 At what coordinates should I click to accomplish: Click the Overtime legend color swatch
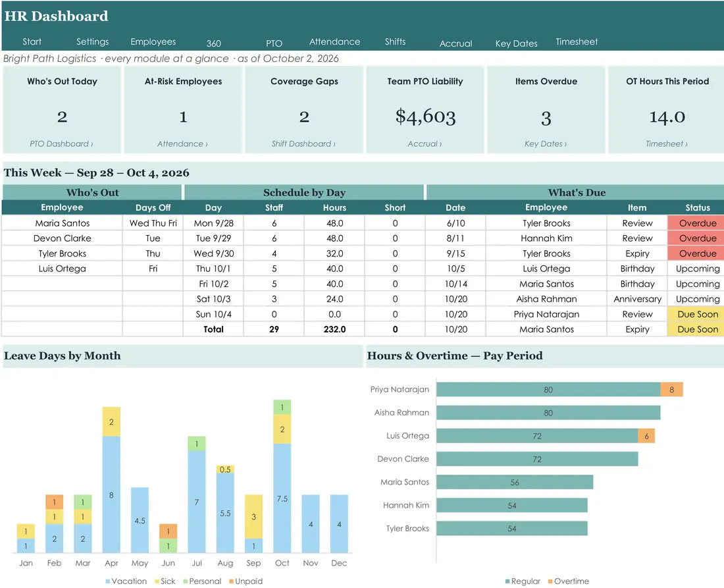point(550,581)
